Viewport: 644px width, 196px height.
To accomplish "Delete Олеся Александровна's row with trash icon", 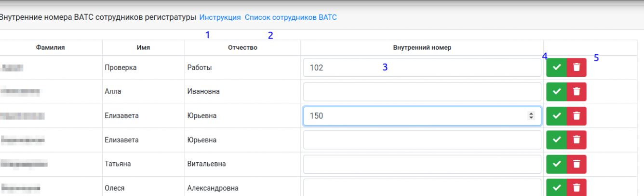I will coord(577,187).
